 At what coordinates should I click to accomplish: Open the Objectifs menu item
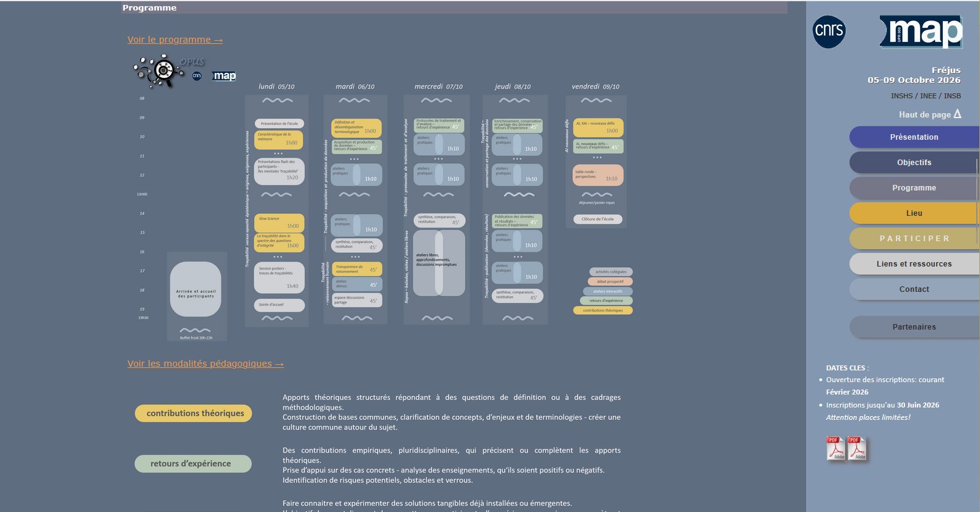pos(914,163)
